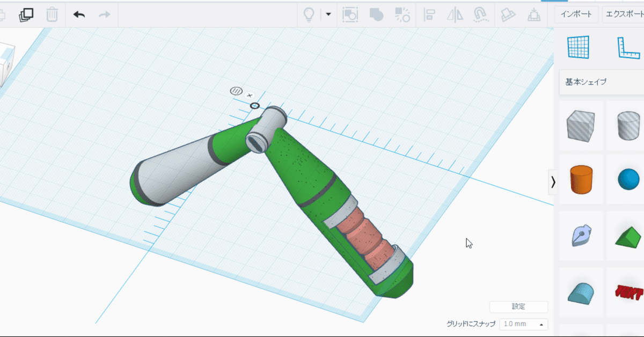Viewport: 644px width, 337px height.
Task: Click the Delete trash icon
Action: coord(52,14)
